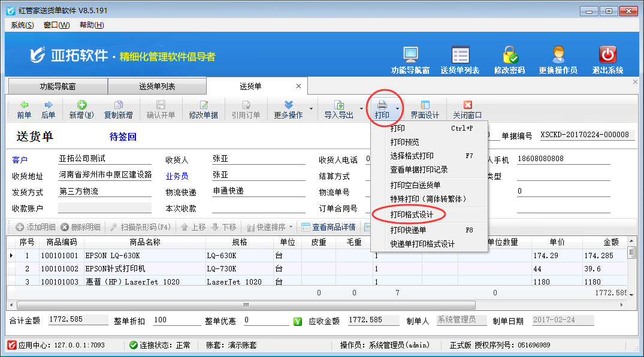
Task: Click the 查看商品详情 button
Action: point(329,228)
